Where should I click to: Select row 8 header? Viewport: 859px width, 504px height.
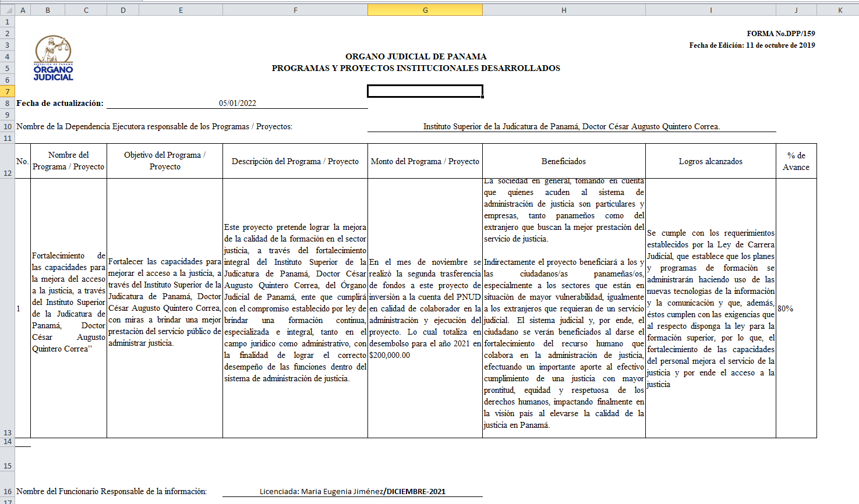[x=8, y=103]
